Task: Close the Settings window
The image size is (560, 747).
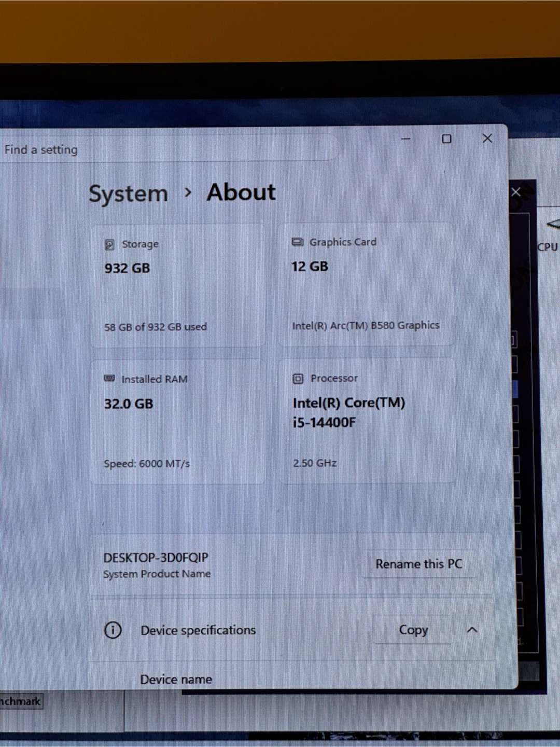Action: 487,139
